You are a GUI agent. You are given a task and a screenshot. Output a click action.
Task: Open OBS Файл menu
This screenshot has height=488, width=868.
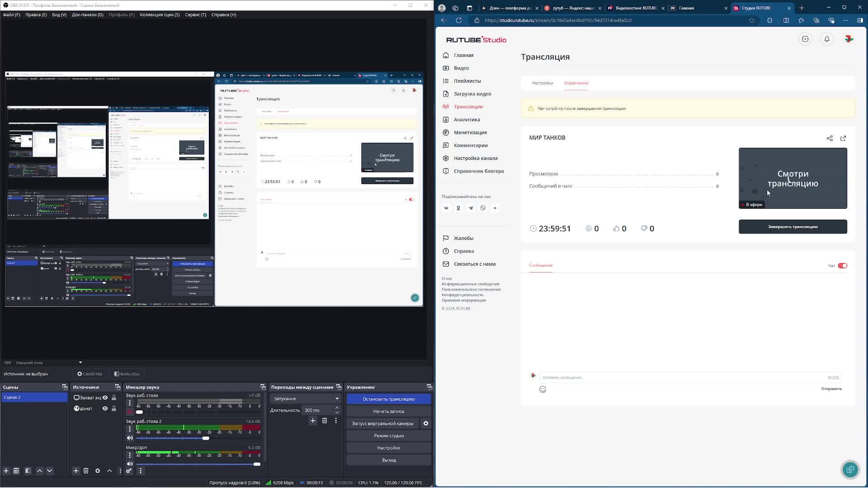click(11, 14)
